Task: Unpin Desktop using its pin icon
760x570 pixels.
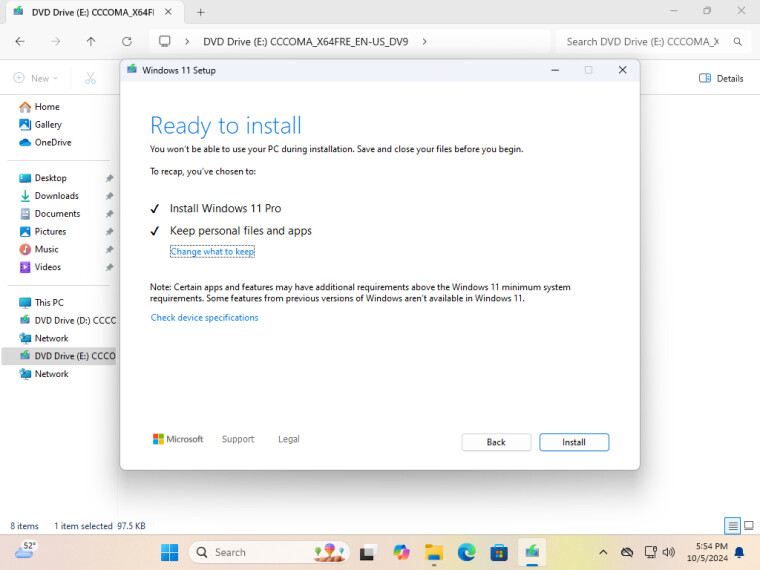Action: tap(110, 178)
